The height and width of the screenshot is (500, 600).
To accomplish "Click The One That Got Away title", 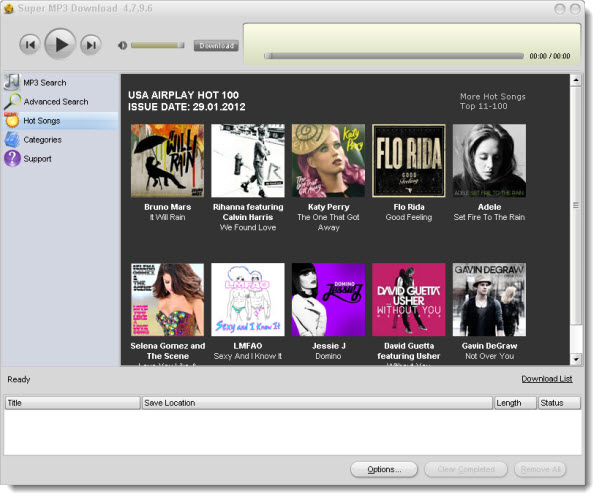I will [x=328, y=222].
